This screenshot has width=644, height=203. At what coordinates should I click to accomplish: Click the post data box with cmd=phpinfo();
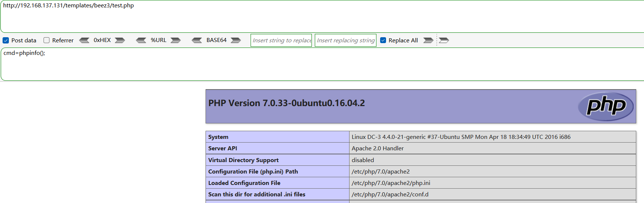(322, 64)
